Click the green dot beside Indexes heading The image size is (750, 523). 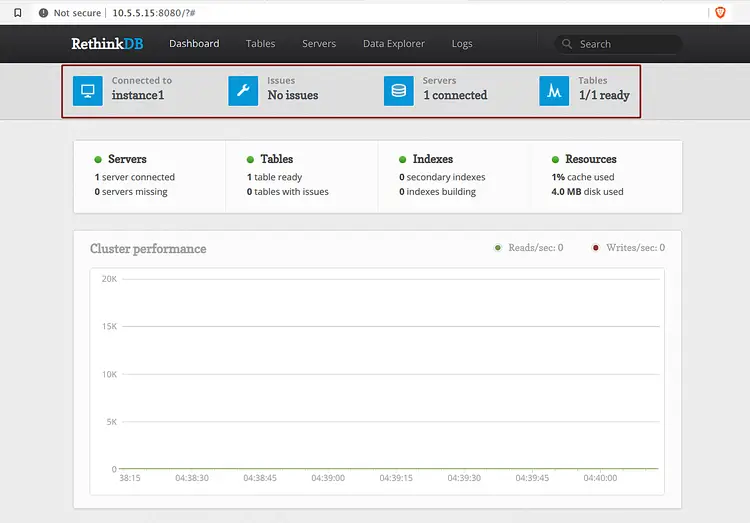(402, 159)
